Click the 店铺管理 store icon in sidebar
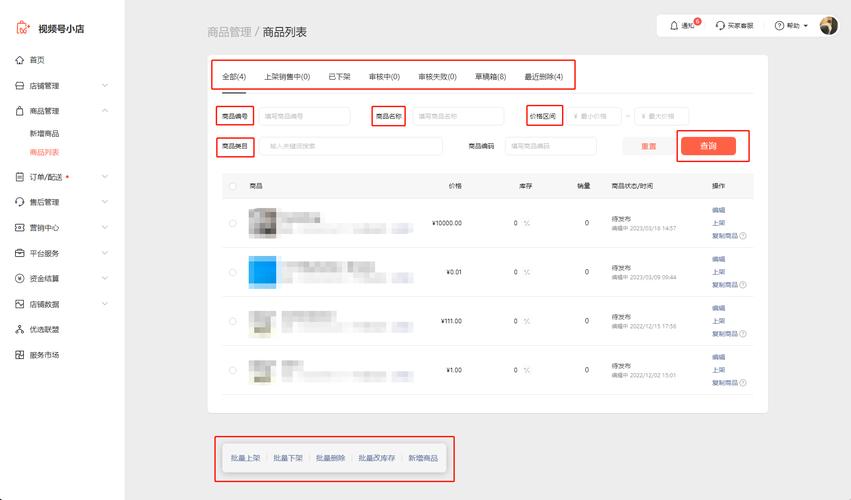This screenshot has width=851, height=500. tap(20, 85)
